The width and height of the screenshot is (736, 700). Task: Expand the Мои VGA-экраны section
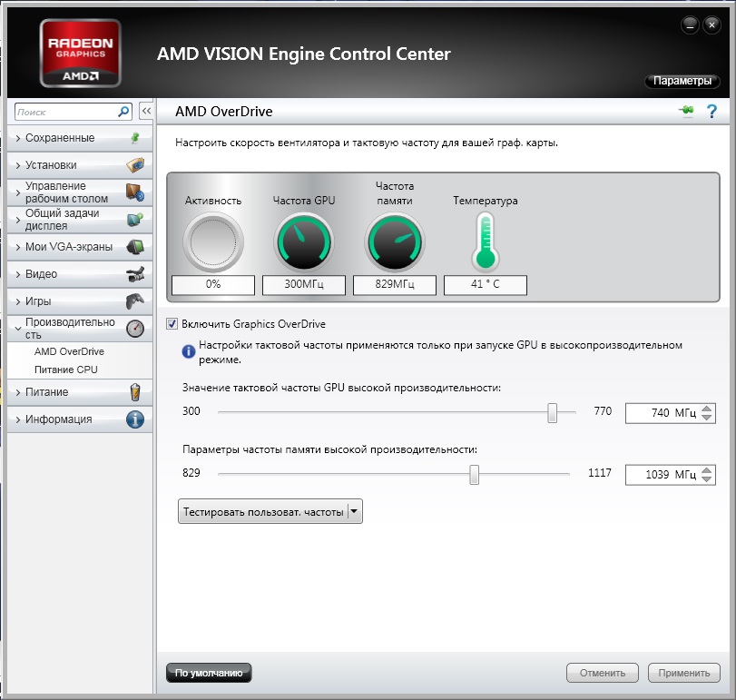[x=18, y=247]
